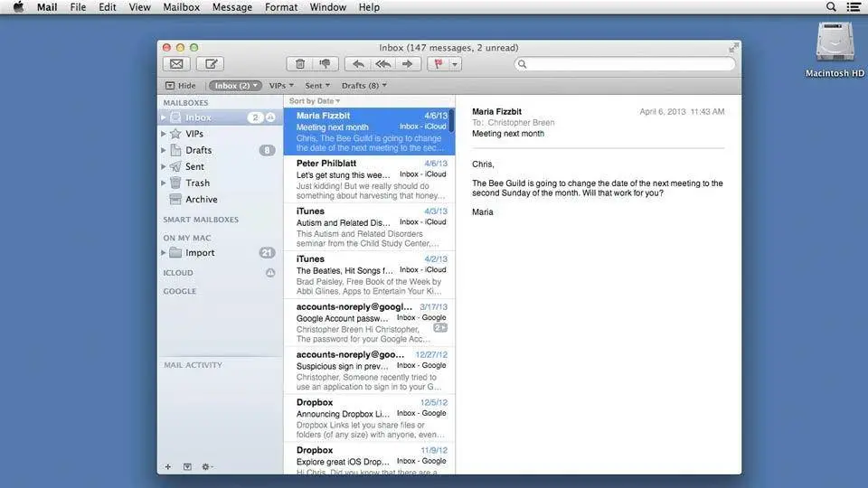
Task: Open the Sent mailbox
Action: click(220, 166)
